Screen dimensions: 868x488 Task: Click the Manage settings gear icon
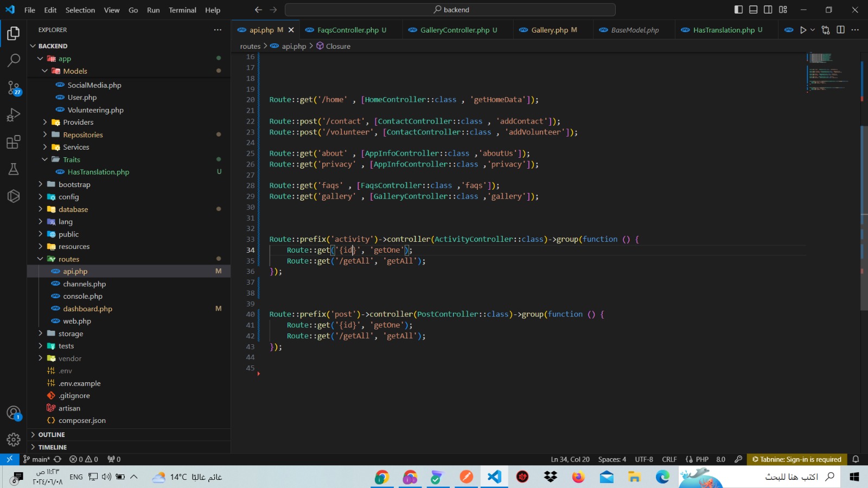coord(14,439)
